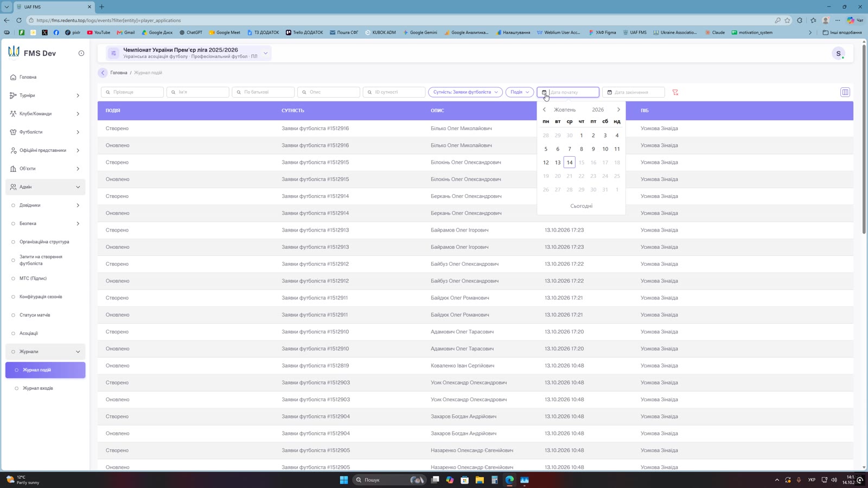Expand the Довідники submenu
This screenshot has width=868, height=488.
[x=45, y=206]
